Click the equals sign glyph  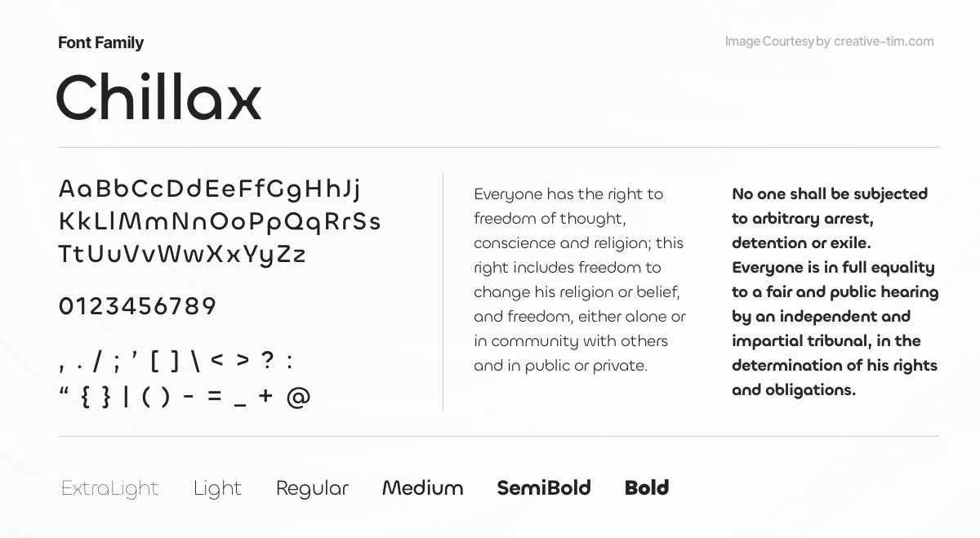214,398
